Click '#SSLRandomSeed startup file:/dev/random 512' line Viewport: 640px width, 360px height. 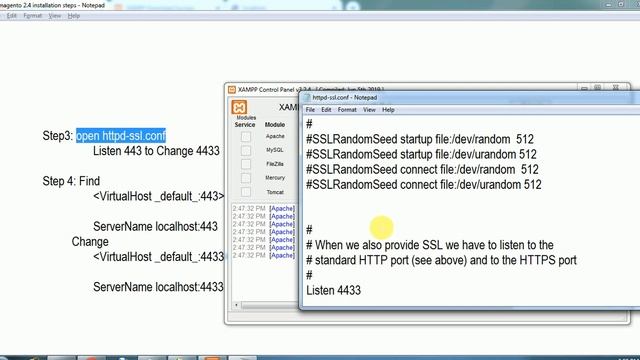(x=420, y=139)
